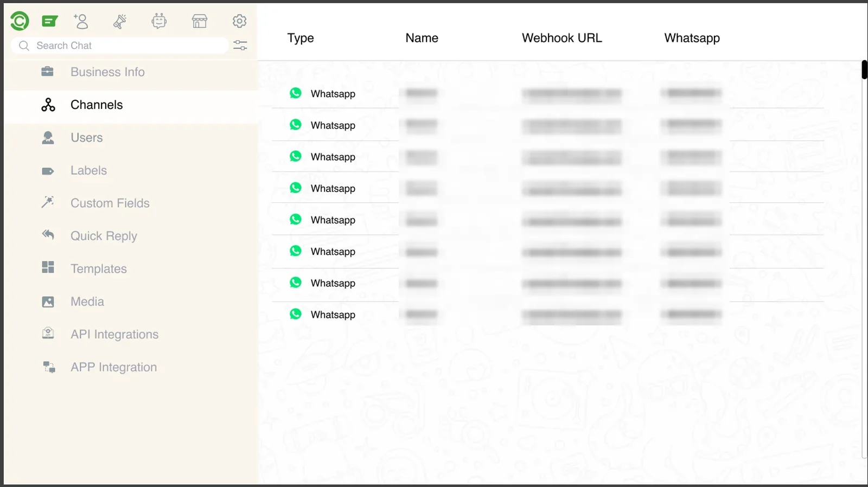Focus the Search Chat field
The height and width of the screenshot is (487, 868).
[119, 46]
